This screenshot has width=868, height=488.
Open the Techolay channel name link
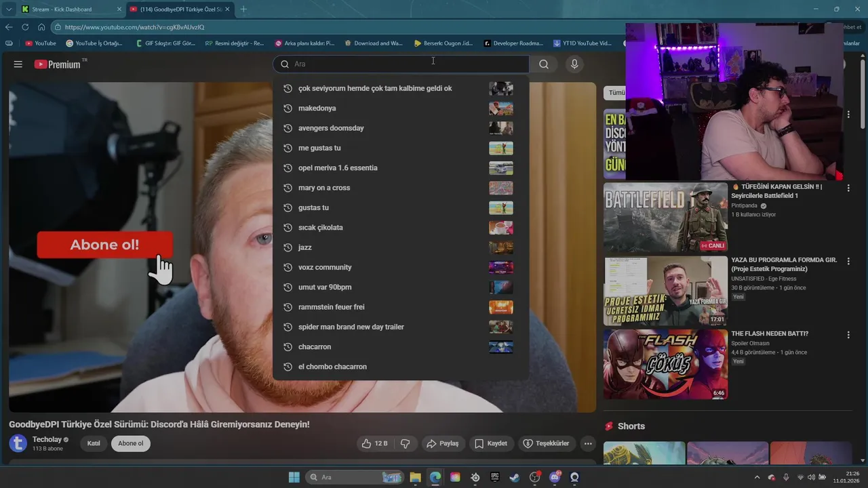[x=47, y=439]
